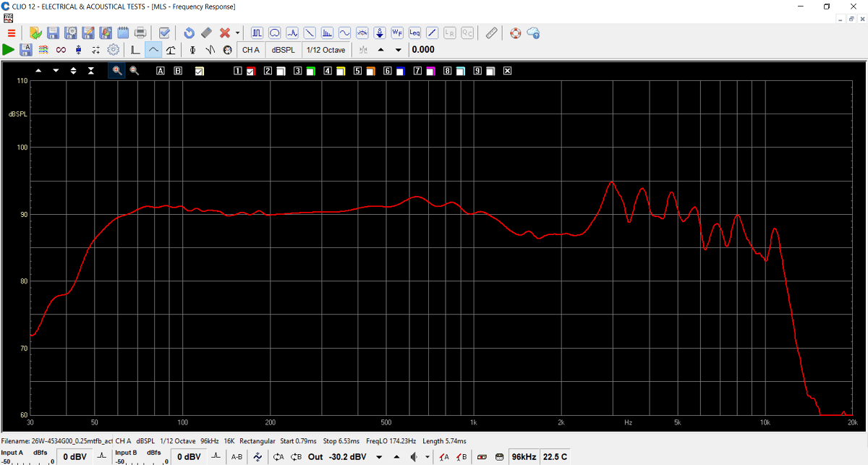Open the WF wow and flutter icon
The height and width of the screenshot is (465, 868).
pyautogui.click(x=397, y=33)
